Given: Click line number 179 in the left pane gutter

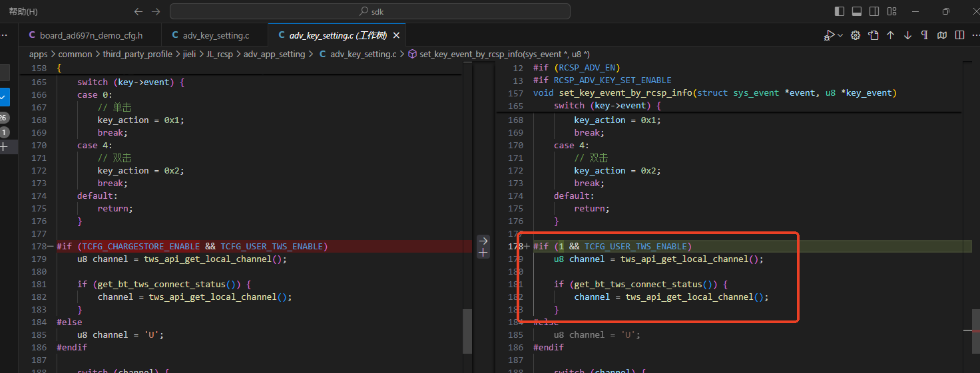Looking at the screenshot, I should pyautogui.click(x=39, y=259).
